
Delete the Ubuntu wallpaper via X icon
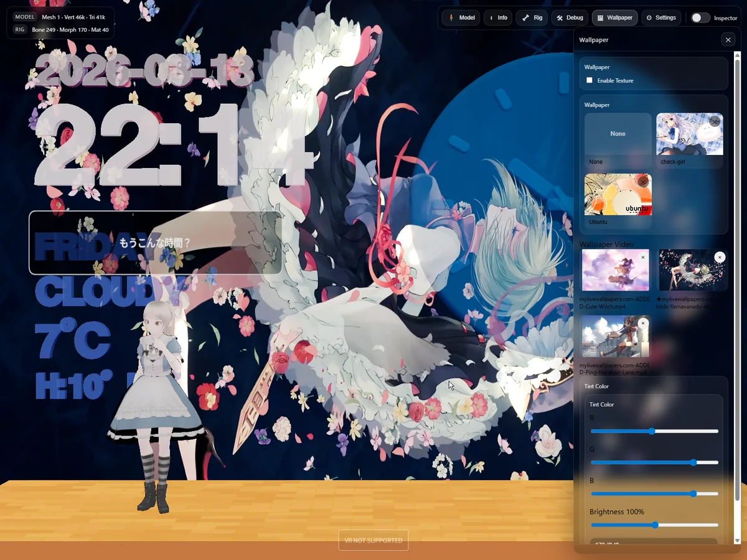pyautogui.click(x=643, y=182)
